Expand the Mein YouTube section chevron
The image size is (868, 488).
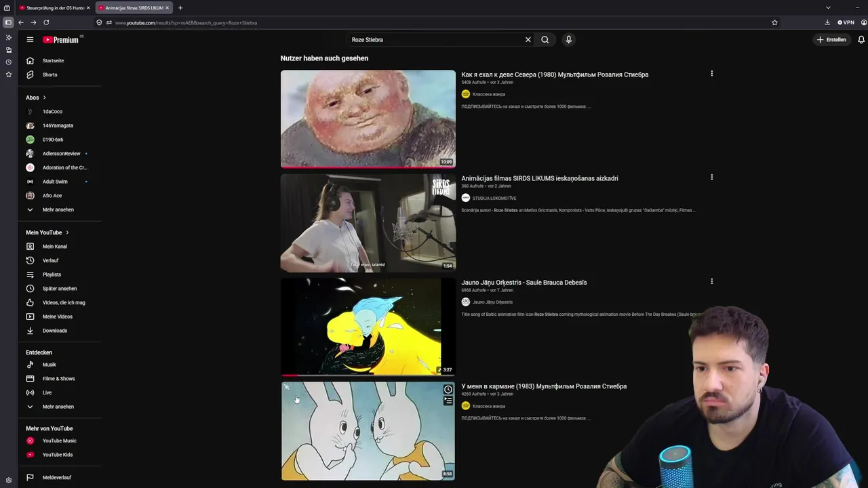[x=67, y=232]
